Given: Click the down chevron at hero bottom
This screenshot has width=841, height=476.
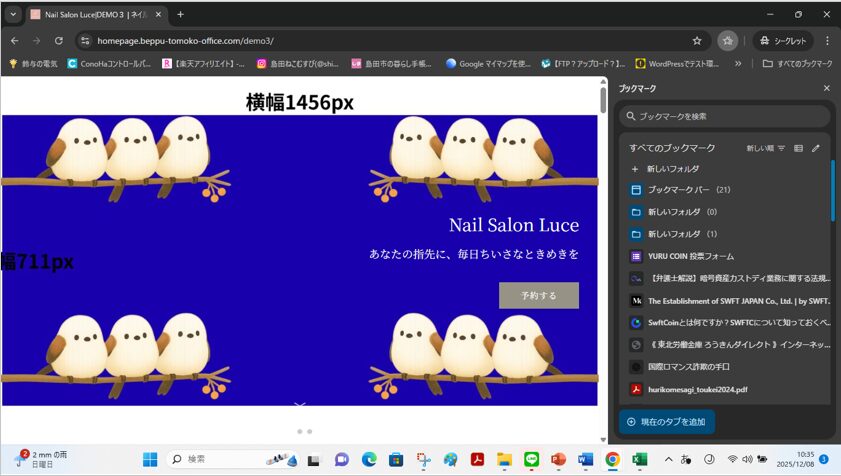Looking at the screenshot, I should click(x=300, y=404).
